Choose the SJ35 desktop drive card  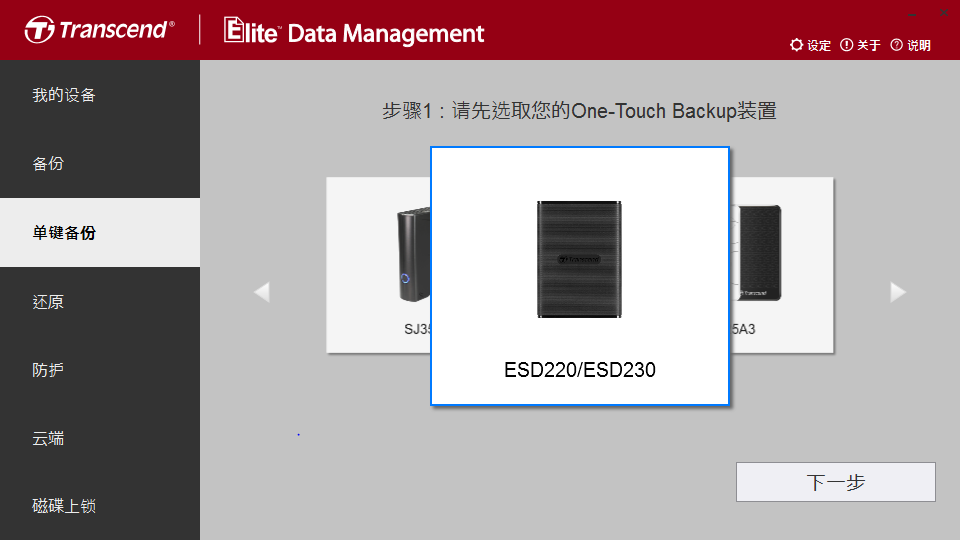378,265
